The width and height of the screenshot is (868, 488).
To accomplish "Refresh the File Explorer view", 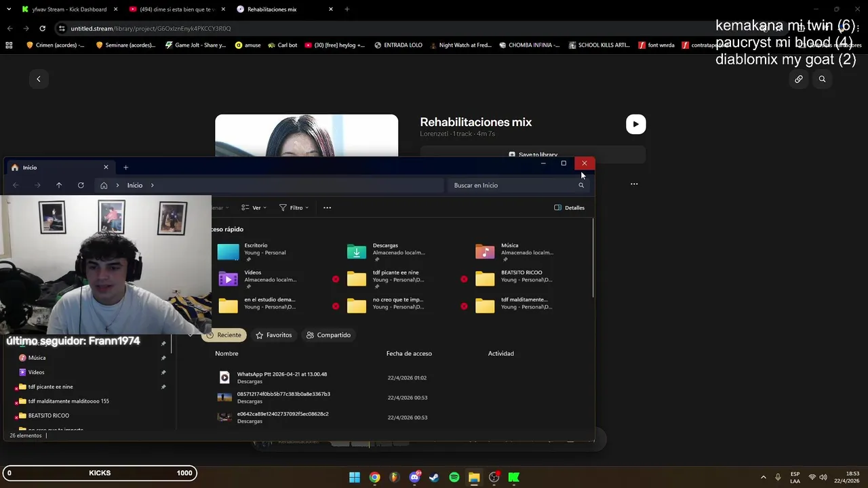I will pos(81,185).
